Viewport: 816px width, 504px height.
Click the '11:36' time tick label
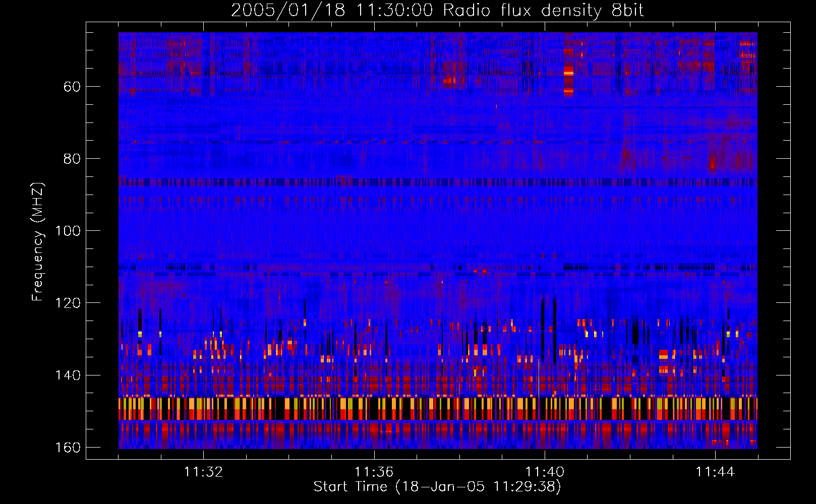(x=374, y=472)
